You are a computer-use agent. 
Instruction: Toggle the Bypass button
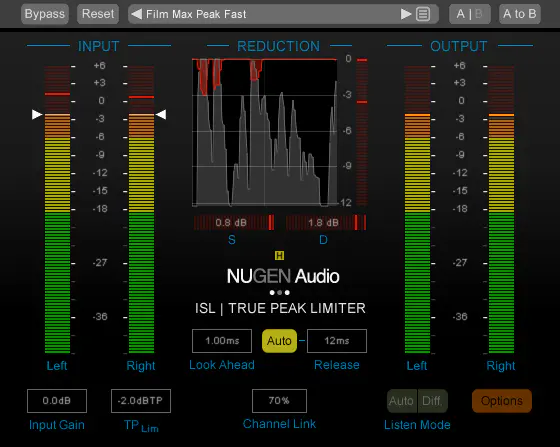point(45,14)
